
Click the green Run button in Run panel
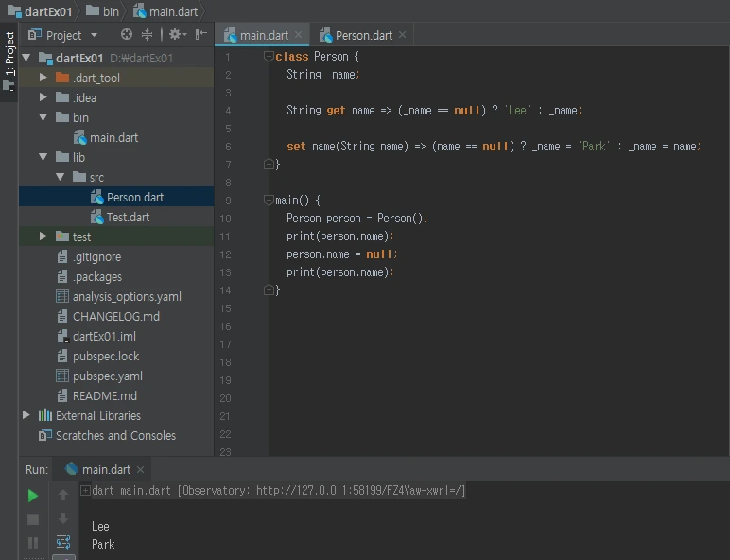click(x=33, y=496)
